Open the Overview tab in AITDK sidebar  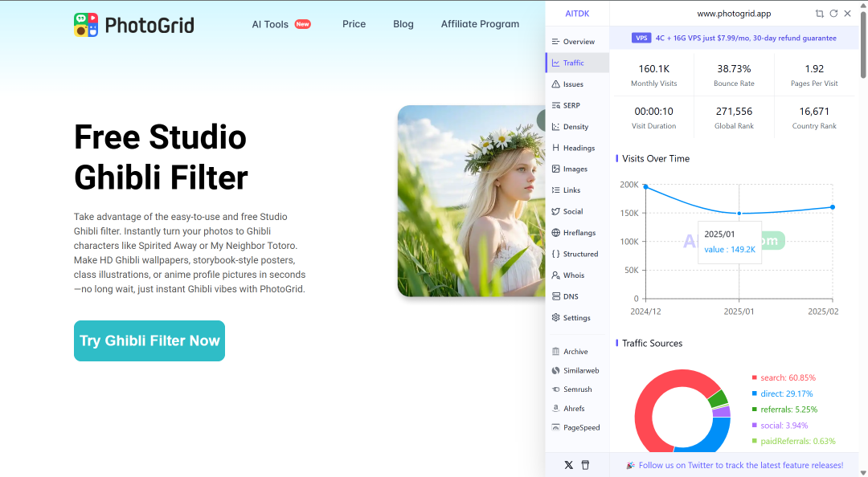click(577, 42)
